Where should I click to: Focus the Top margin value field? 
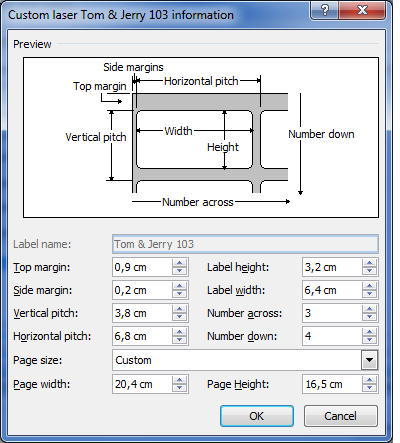(143, 267)
